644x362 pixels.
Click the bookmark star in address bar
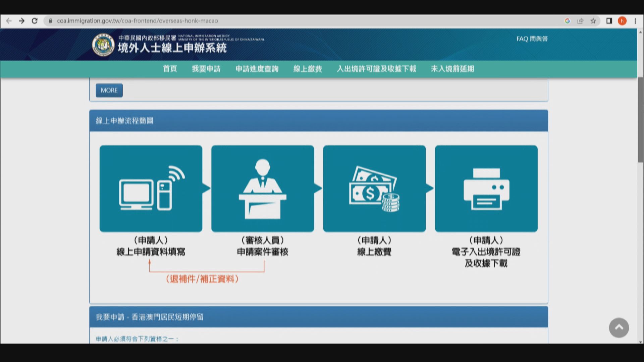[x=594, y=21]
